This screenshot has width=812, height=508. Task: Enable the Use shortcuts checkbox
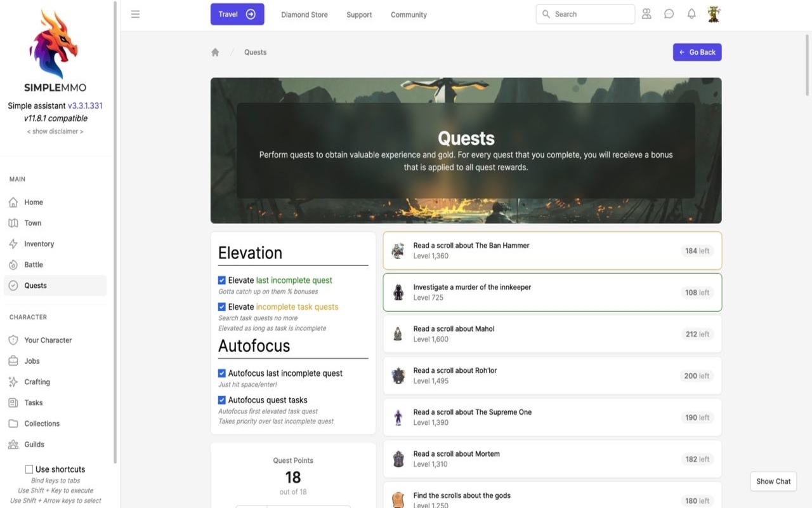coord(29,469)
